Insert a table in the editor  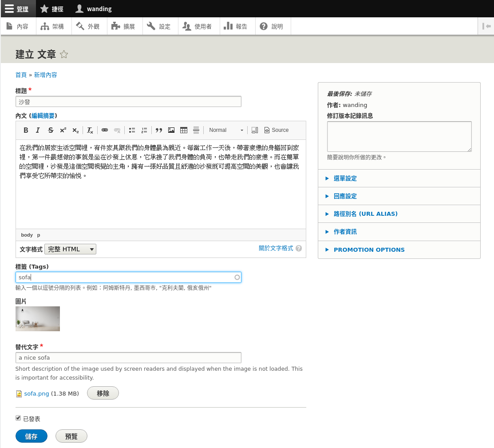[x=184, y=130]
